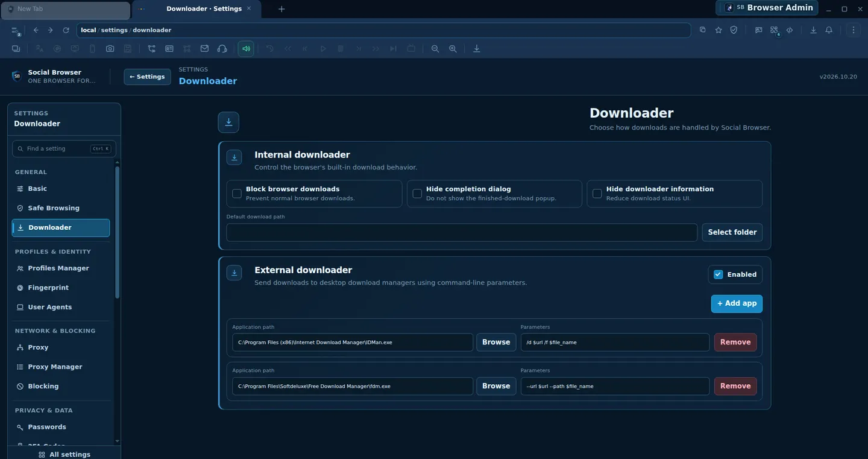
Task: Enable Hide downloader information checkbox
Action: pos(597,194)
